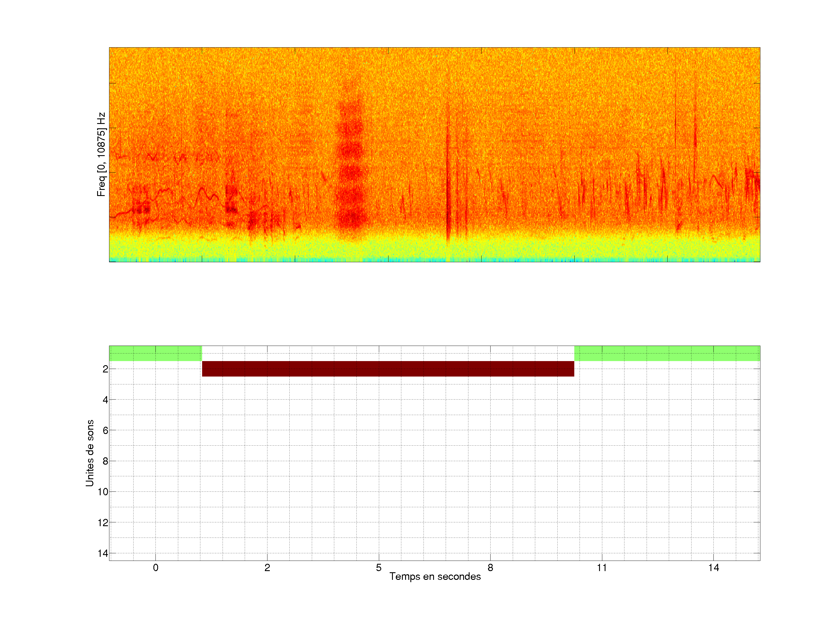Screen dimensions: 840x630
Task: Click the x-axis tick label 5
Action: coord(379,568)
